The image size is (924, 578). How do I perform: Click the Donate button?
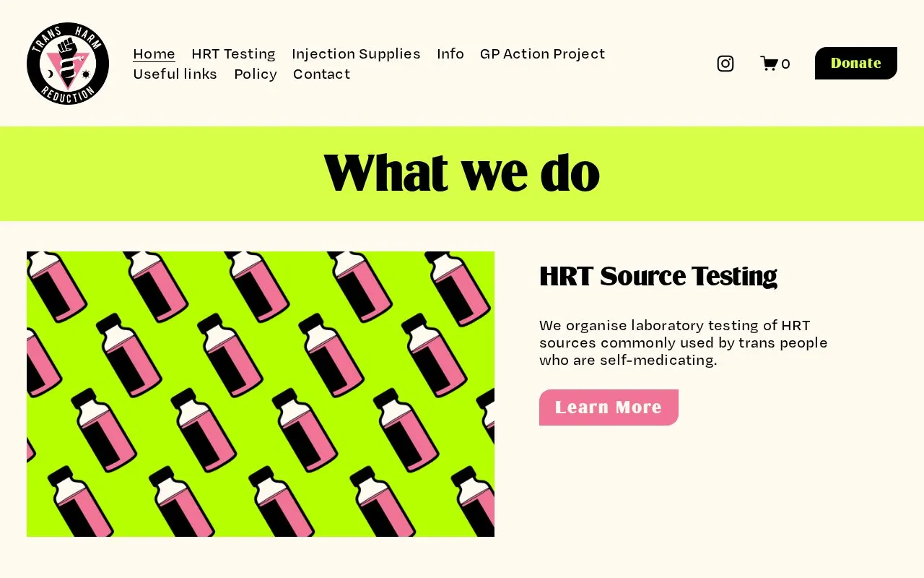856,64
